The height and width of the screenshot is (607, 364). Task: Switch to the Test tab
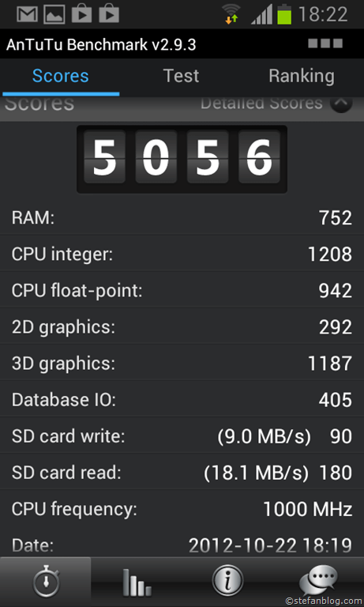coord(181,76)
